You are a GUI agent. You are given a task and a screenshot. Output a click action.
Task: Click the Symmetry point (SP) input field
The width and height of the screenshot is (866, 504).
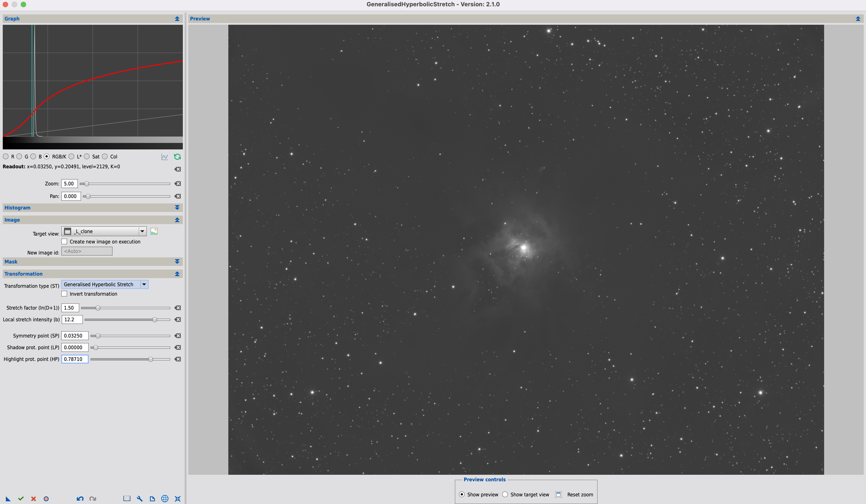pos(75,336)
